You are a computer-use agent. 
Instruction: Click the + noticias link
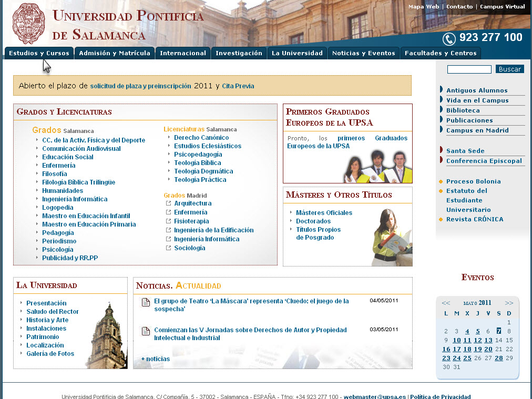156,359
